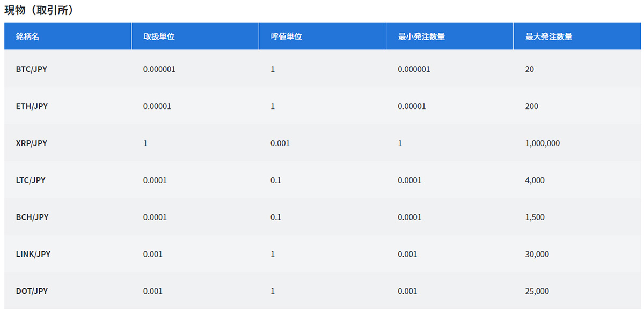Click BCH/JPY 取扱単位 value 0.0001
The image size is (644, 312).
click(x=155, y=217)
